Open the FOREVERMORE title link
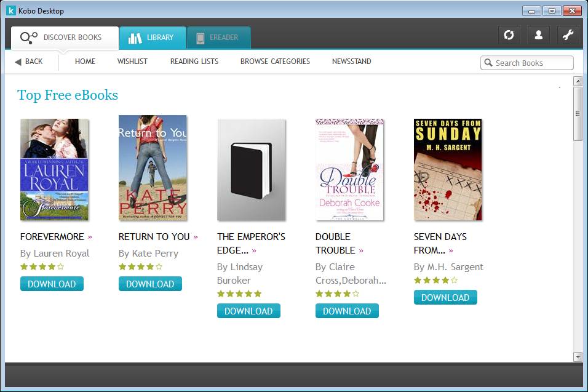The width and height of the screenshot is (588, 392). click(52, 237)
